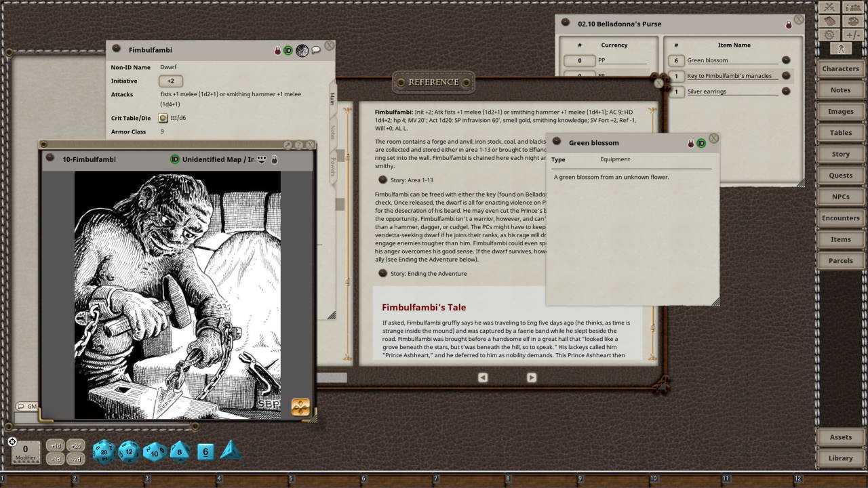The width and height of the screenshot is (868, 488).
Task: Click the Initiative +2 field
Action: [x=171, y=81]
